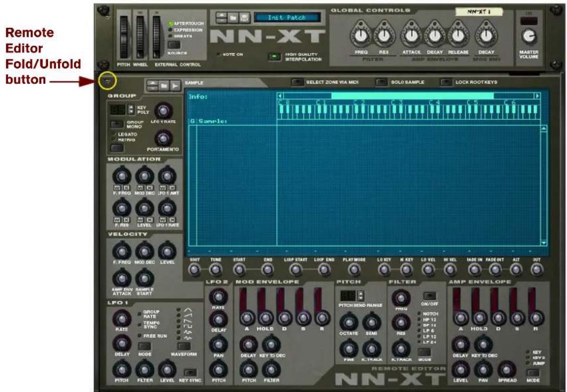Cycle the LFO 1 Waveform button

pos(184,346)
